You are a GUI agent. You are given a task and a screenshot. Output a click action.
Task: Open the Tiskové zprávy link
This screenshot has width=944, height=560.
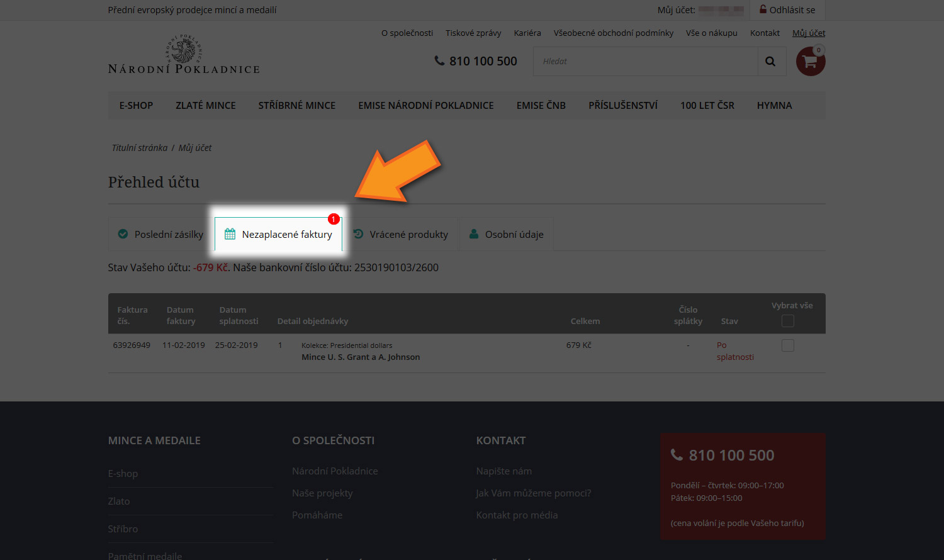473,33
